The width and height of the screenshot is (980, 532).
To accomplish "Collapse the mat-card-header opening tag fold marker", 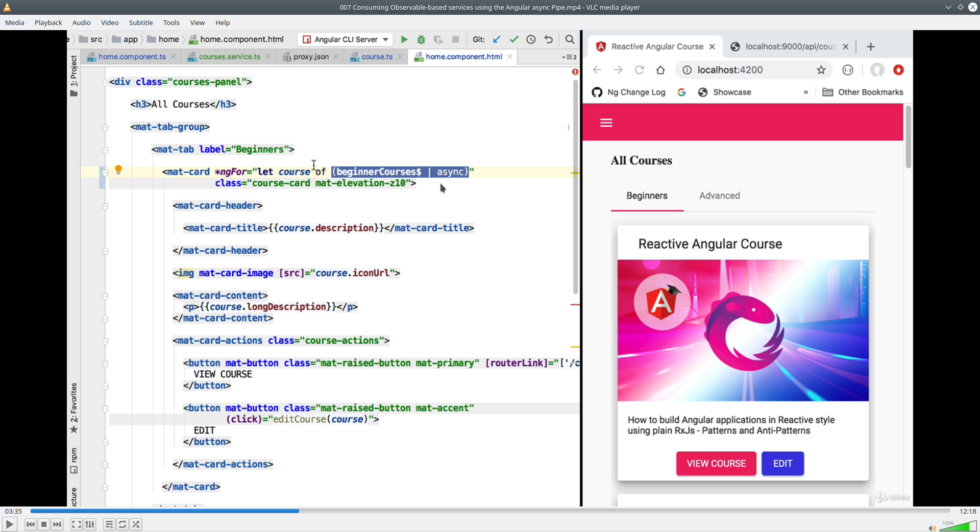I will click(105, 206).
